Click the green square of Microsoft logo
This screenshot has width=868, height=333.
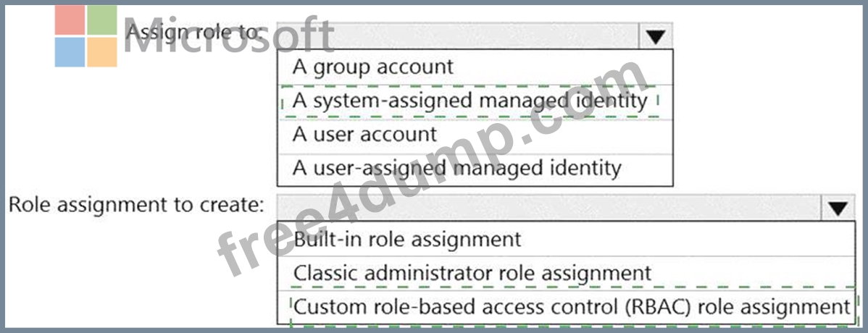click(102, 20)
